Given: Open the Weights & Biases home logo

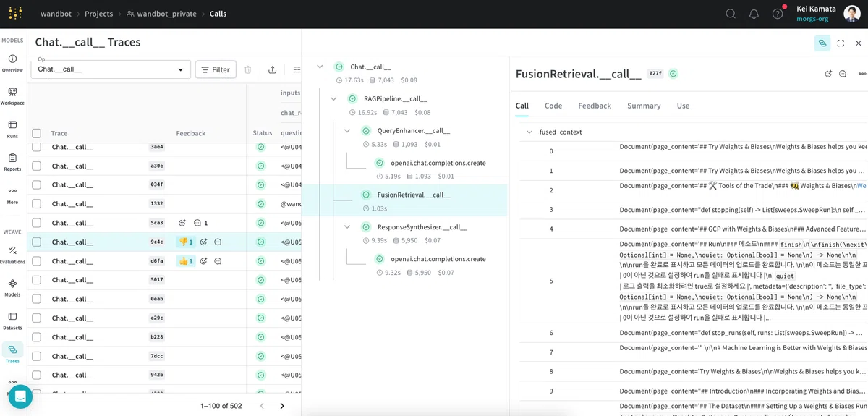Looking at the screenshot, I should [x=14, y=14].
